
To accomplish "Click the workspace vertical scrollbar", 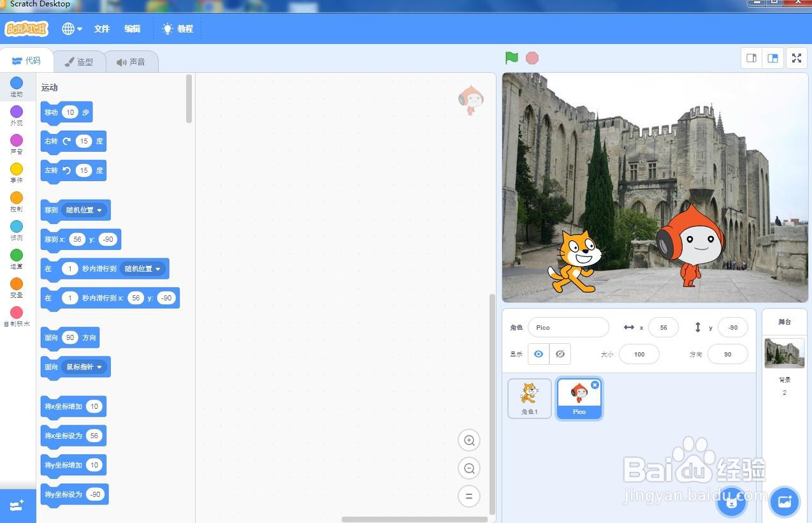I will [491, 404].
